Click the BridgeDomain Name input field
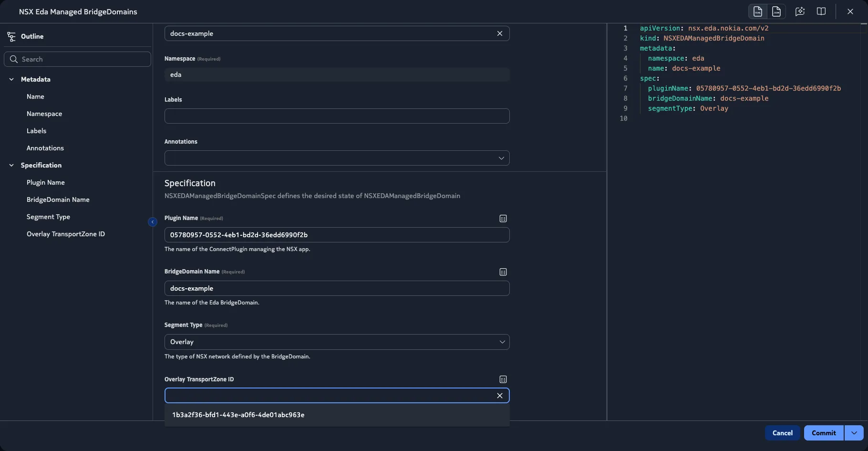This screenshot has height=451, width=868. pos(337,288)
